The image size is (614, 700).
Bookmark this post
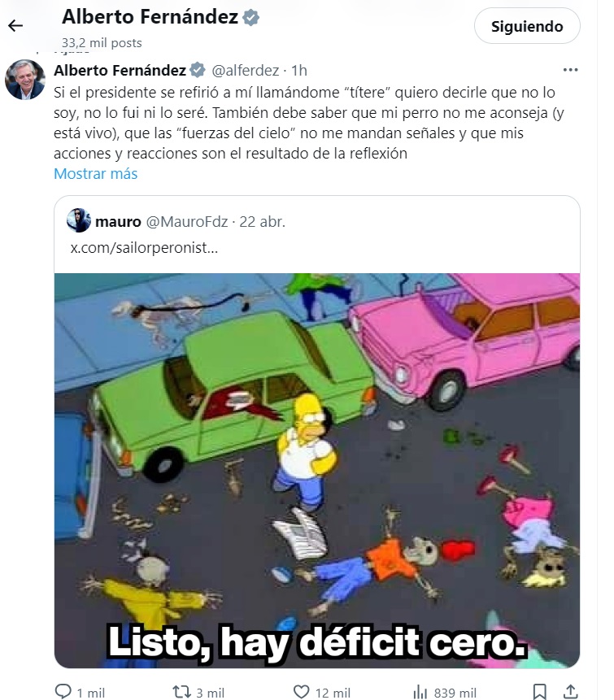click(x=539, y=692)
